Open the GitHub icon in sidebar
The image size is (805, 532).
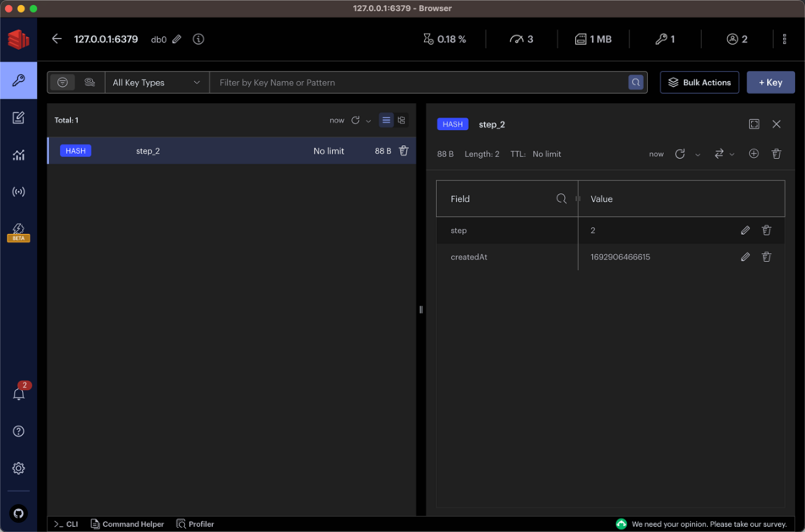19,513
